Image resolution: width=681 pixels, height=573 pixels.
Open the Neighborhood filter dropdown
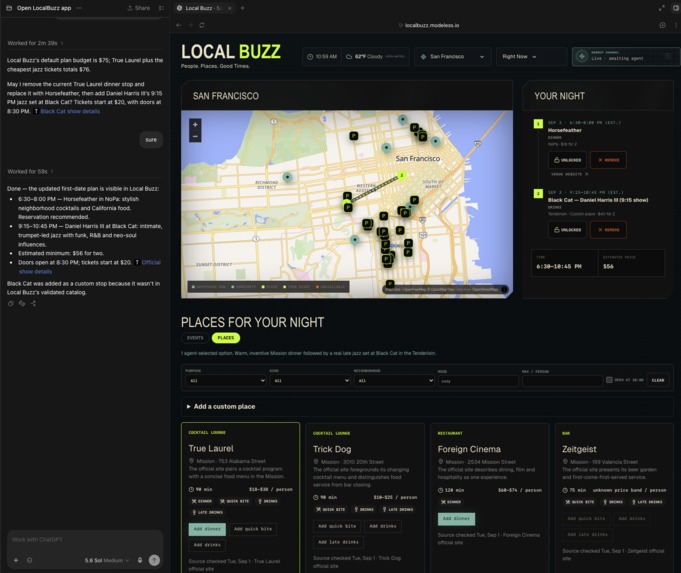click(393, 381)
